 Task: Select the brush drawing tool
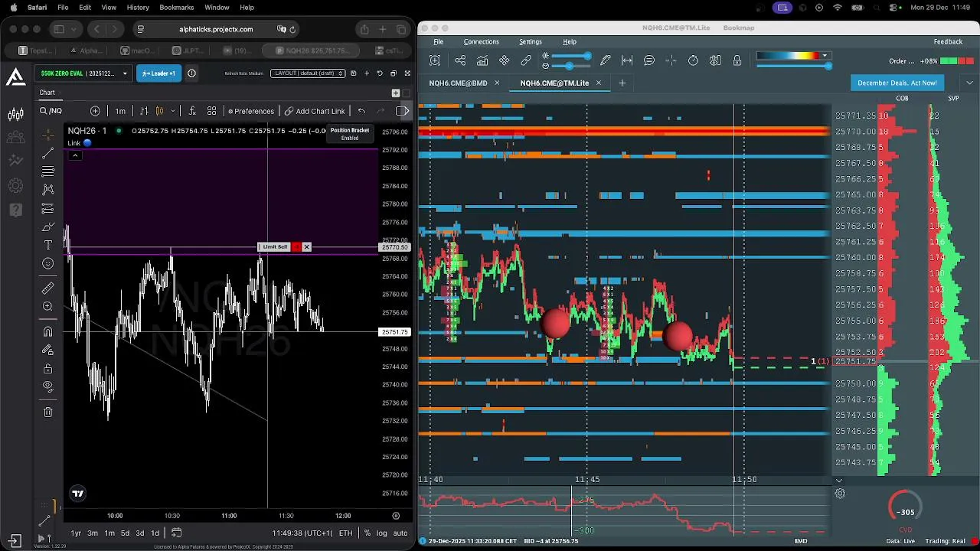[x=47, y=227]
